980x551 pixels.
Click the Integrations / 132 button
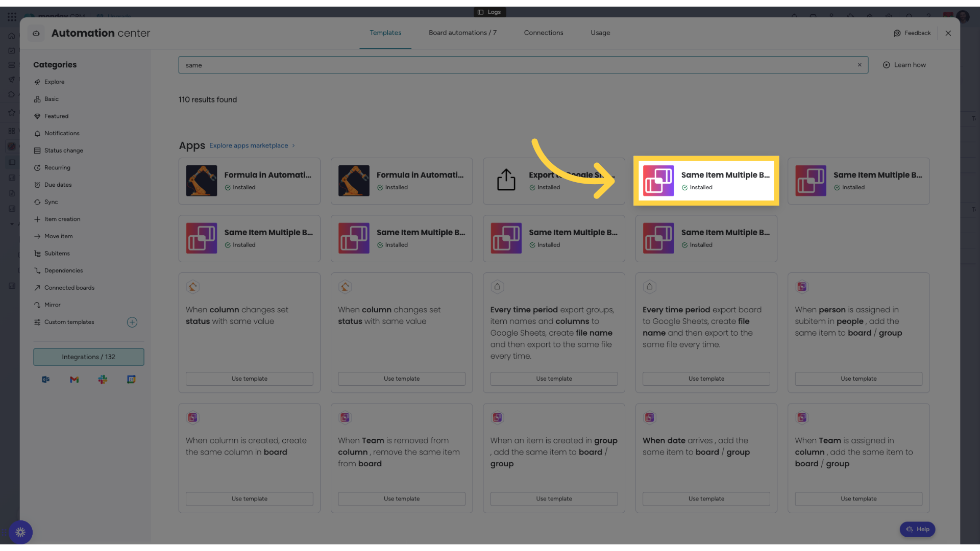point(88,357)
